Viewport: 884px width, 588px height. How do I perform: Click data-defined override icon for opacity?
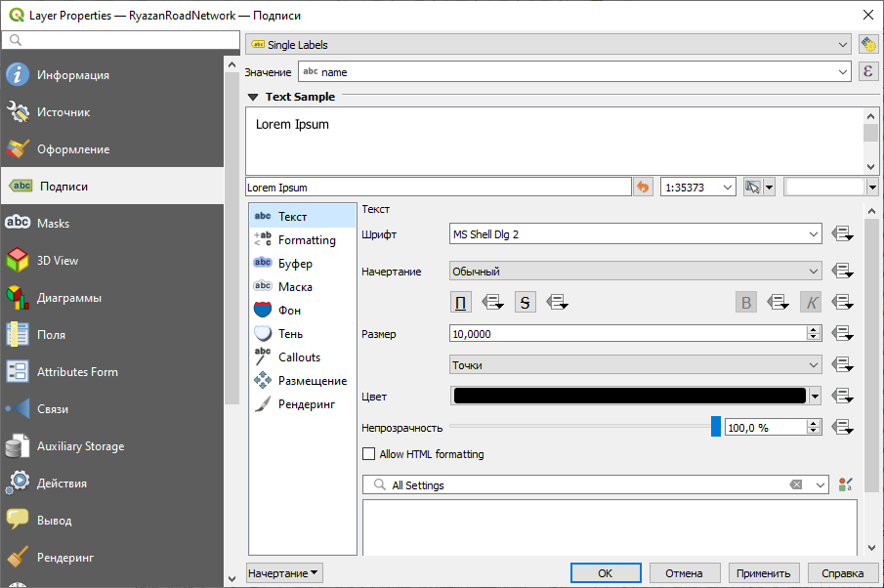(843, 427)
